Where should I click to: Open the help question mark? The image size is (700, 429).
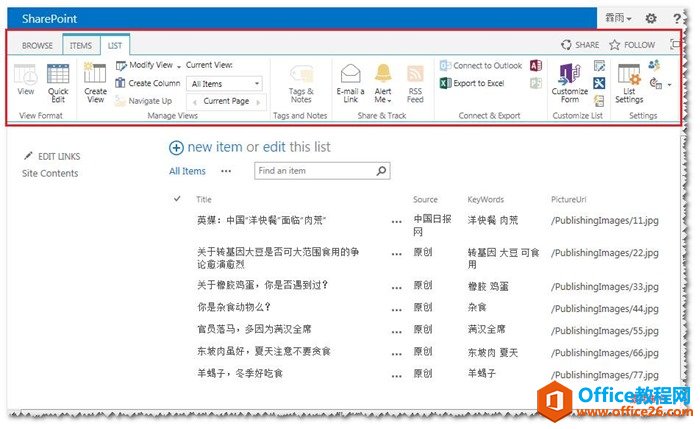tap(677, 18)
